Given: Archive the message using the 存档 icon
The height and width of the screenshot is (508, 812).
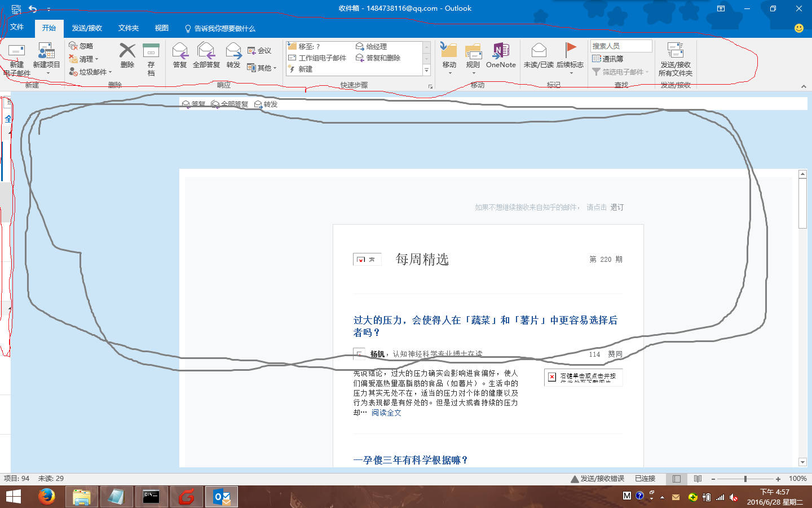Looking at the screenshot, I should pyautogui.click(x=151, y=56).
